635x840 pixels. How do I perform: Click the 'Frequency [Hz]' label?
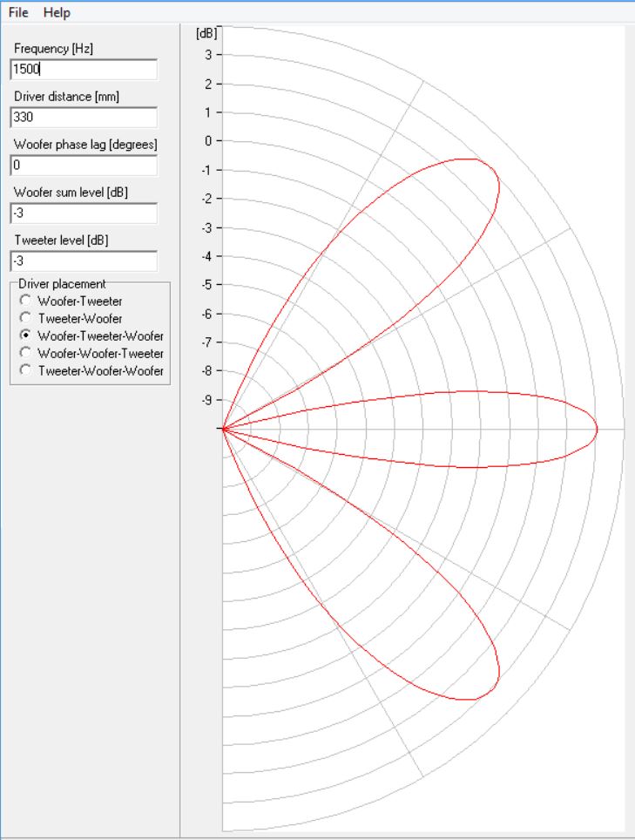(x=53, y=49)
